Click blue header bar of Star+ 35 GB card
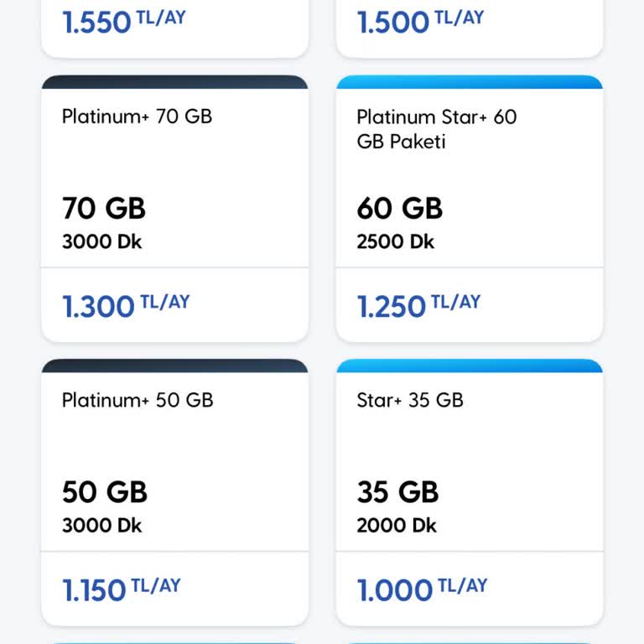 (470, 366)
